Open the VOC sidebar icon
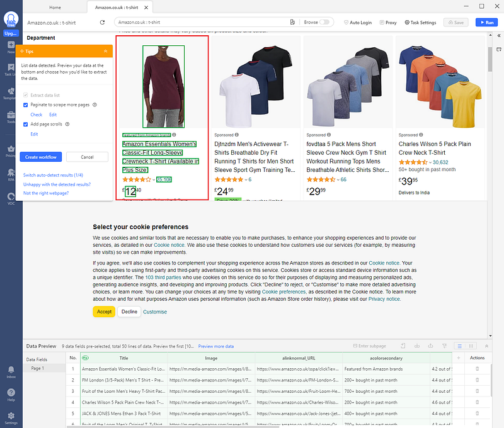 [11, 196]
